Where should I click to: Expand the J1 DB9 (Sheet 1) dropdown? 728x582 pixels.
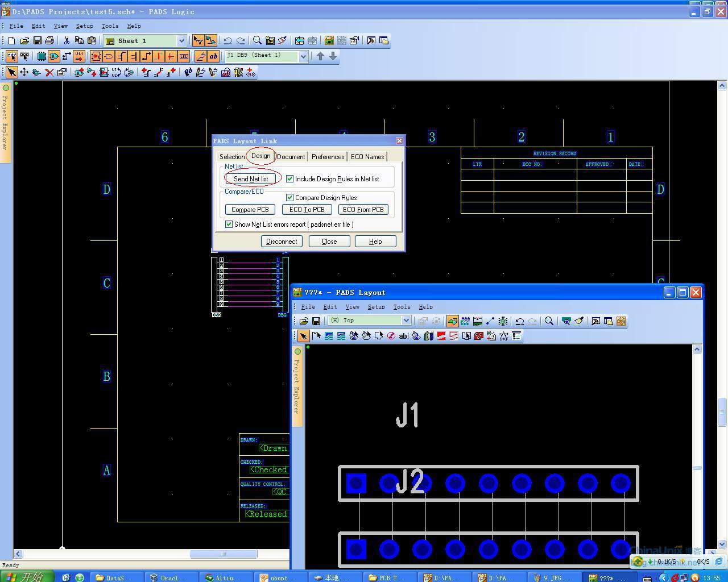[x=303, y=56]
